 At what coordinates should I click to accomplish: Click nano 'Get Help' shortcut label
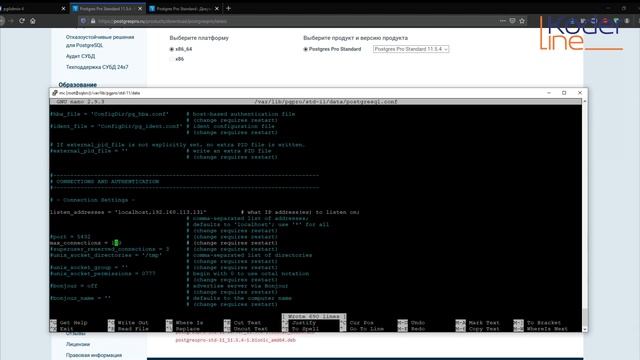coord(73,322)
